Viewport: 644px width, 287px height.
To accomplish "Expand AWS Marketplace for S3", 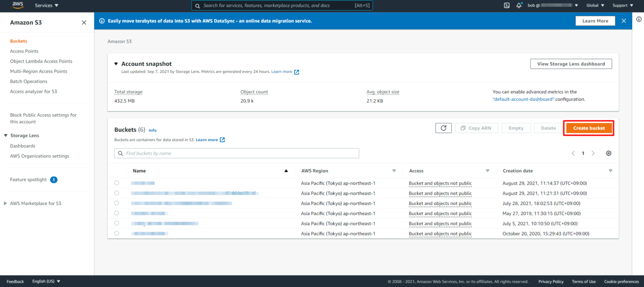I will pyautogui.click(x=5, y=203).
